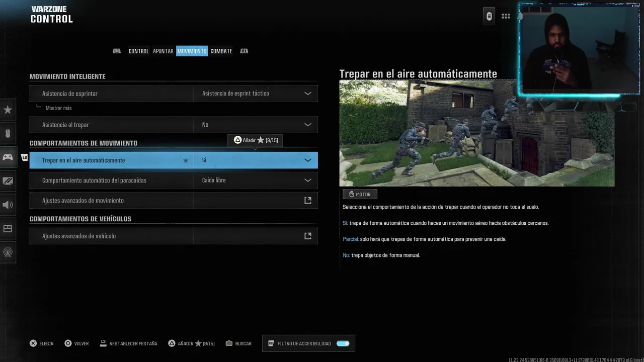The image size is (644, 362).
Task: Open the 'No' value of Asistencia al trepar
Action: point(256,125)
